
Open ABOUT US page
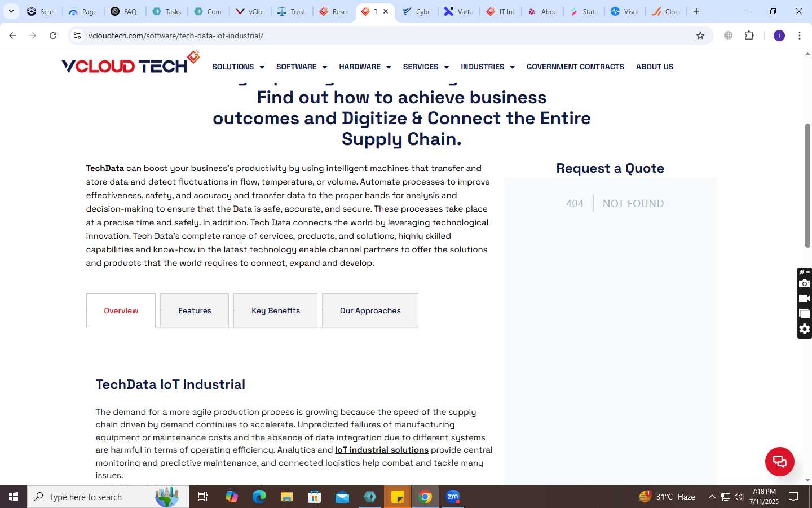point(655,67)
